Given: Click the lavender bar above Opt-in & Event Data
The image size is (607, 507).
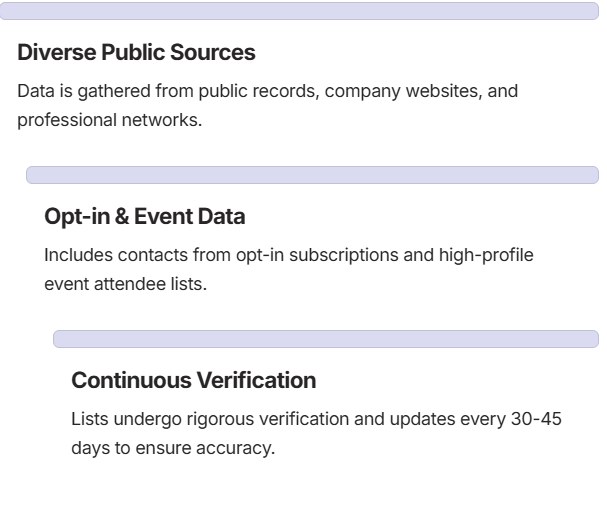Looking at the screenshot, I should (x=312, y=175).
